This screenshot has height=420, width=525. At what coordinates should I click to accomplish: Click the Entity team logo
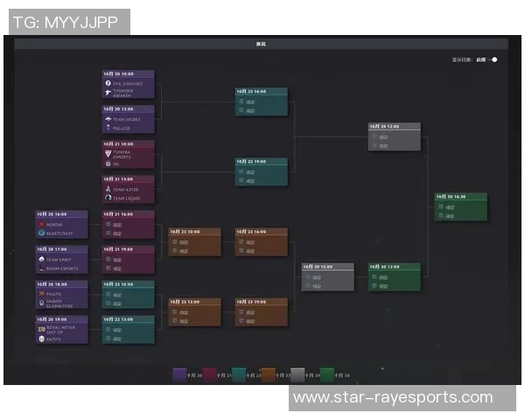point(41,339)
